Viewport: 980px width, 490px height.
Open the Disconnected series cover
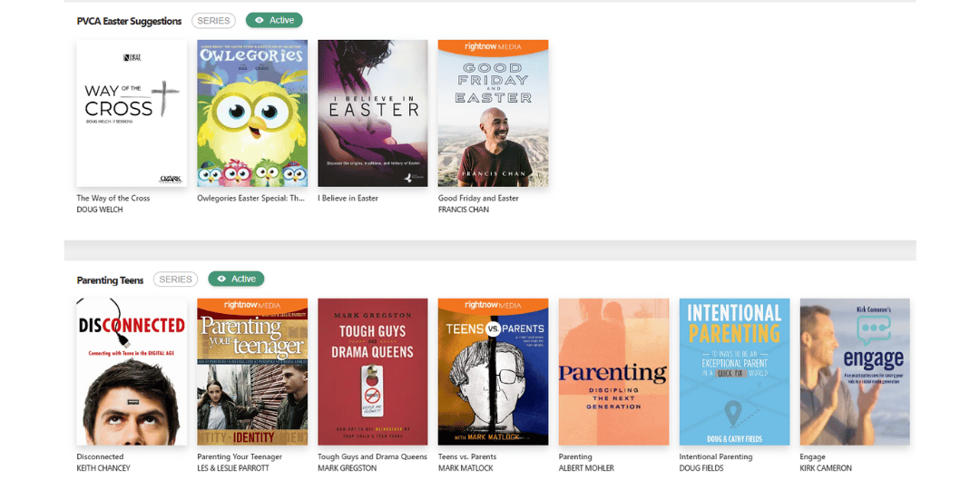point(132,371)
